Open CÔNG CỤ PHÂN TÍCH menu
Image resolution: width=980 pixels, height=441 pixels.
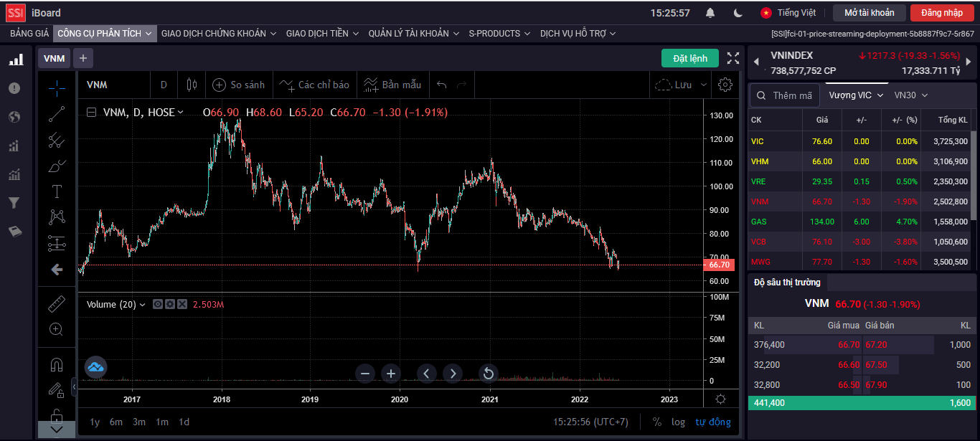pyautogui.click(x=105, y=34)
